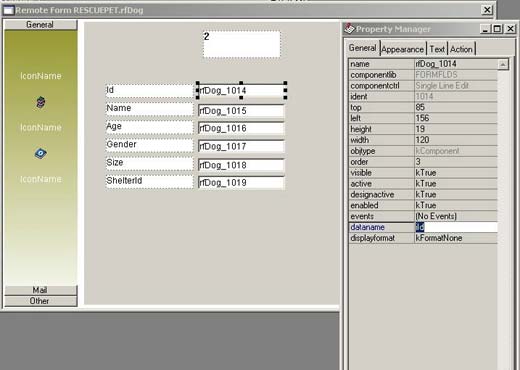Maximize the Property Manager window
The image size is (520, 370).
[497, 29]
